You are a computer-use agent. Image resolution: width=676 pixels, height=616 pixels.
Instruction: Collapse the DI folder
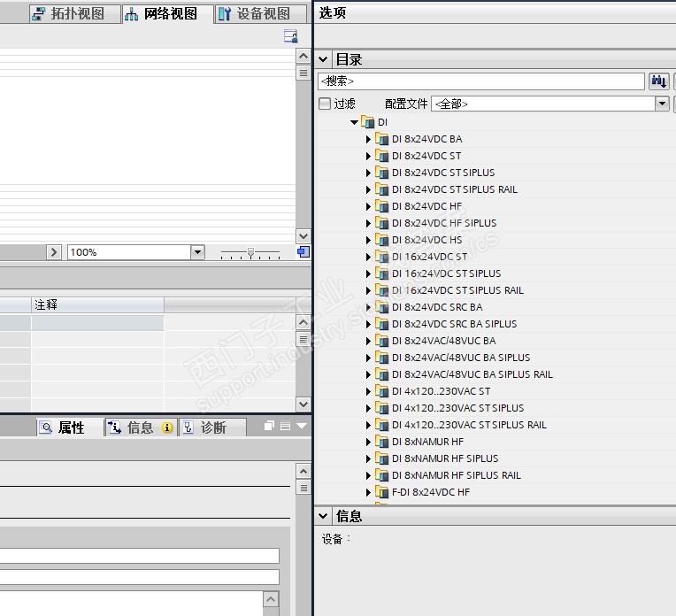(355, 122)
